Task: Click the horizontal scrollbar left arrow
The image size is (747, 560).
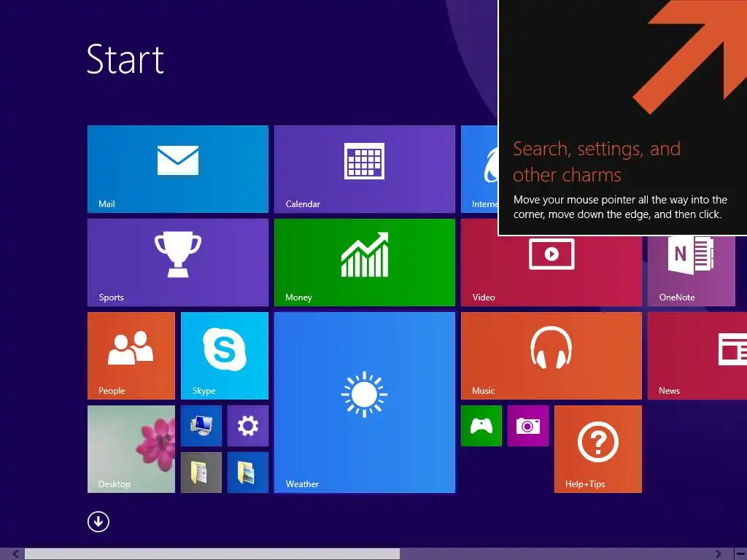Action: coord(15,554)
